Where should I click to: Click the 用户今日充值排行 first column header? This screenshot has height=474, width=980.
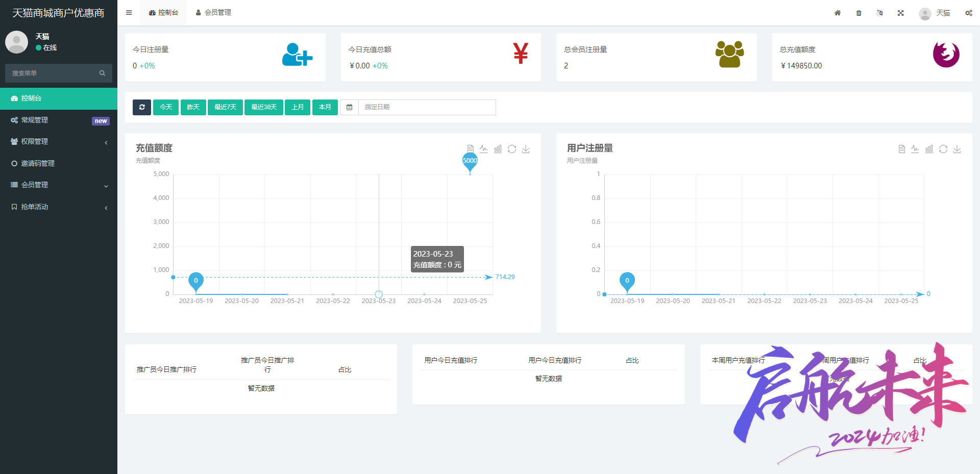[x=451, y=360]
